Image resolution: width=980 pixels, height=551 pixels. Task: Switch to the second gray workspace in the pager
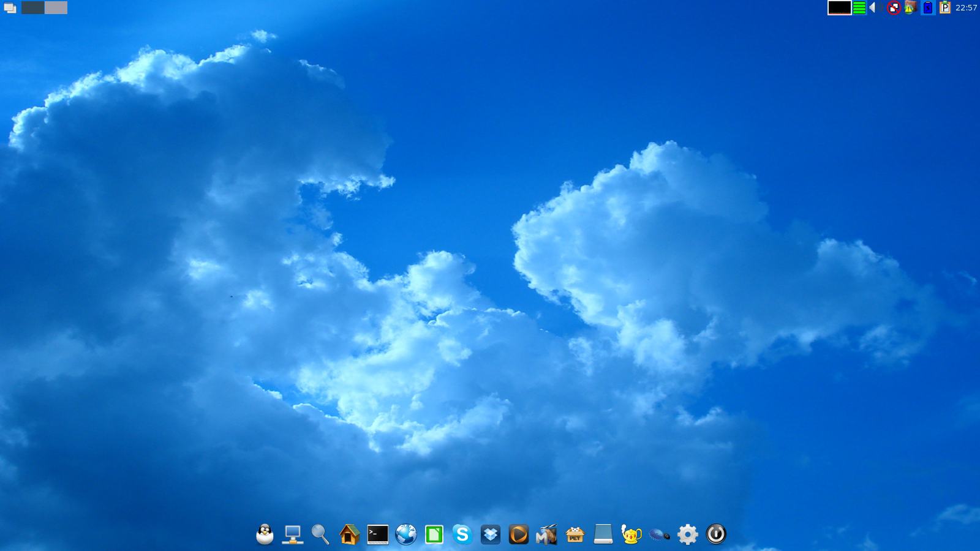(56, 7)
